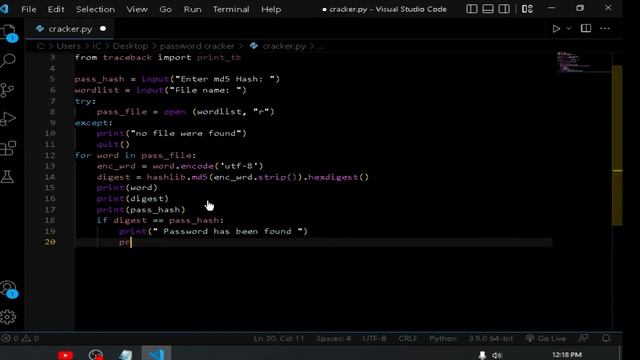Open the Manage gear settings
The width and height of the screenshot is (640, 360).
(8, 317)
